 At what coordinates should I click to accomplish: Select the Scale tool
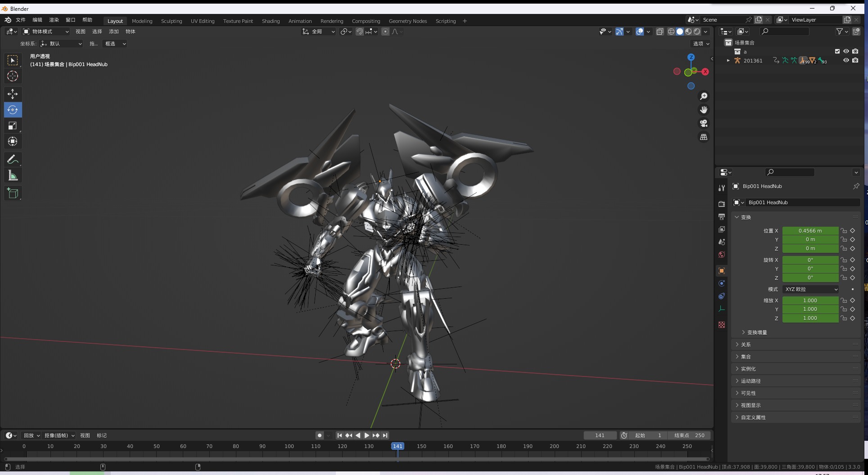pos(13,125)
